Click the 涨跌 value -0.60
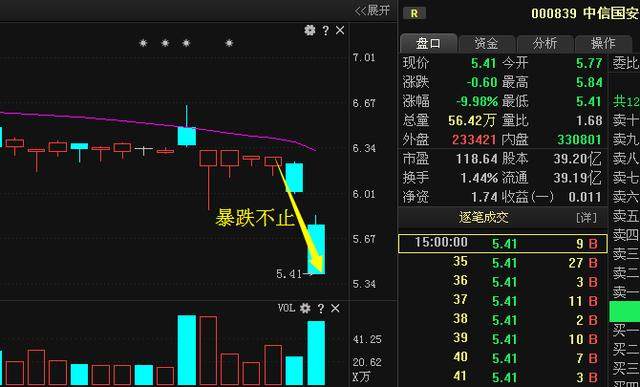Viewport: 640px width, 387px height. pos(482,82)
